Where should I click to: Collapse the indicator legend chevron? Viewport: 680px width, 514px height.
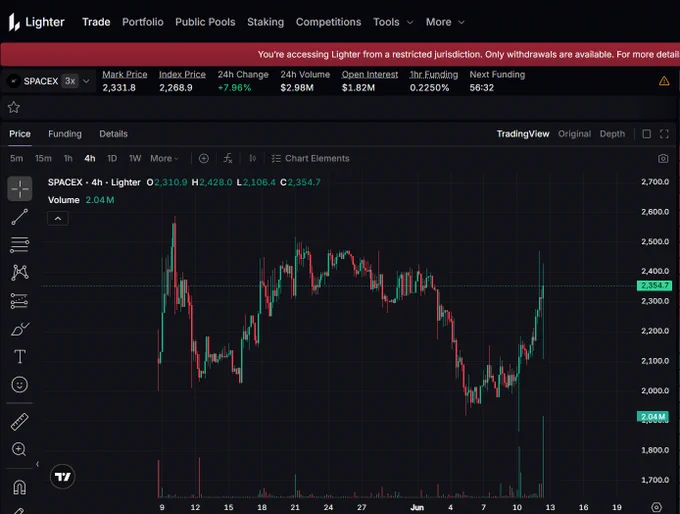(x=58, y=219)
